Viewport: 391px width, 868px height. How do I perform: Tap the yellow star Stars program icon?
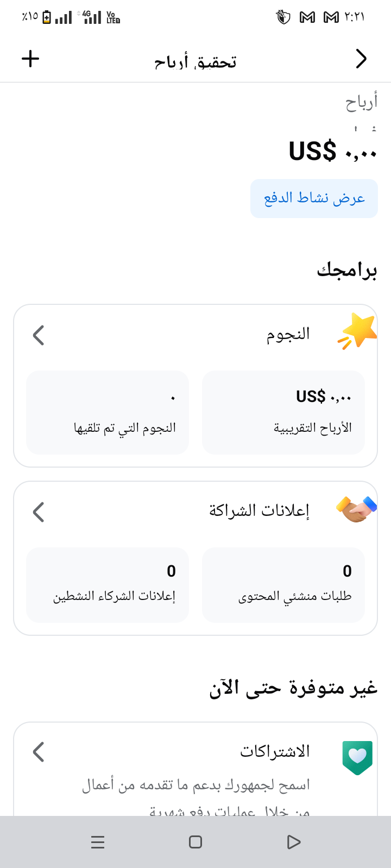357,331
